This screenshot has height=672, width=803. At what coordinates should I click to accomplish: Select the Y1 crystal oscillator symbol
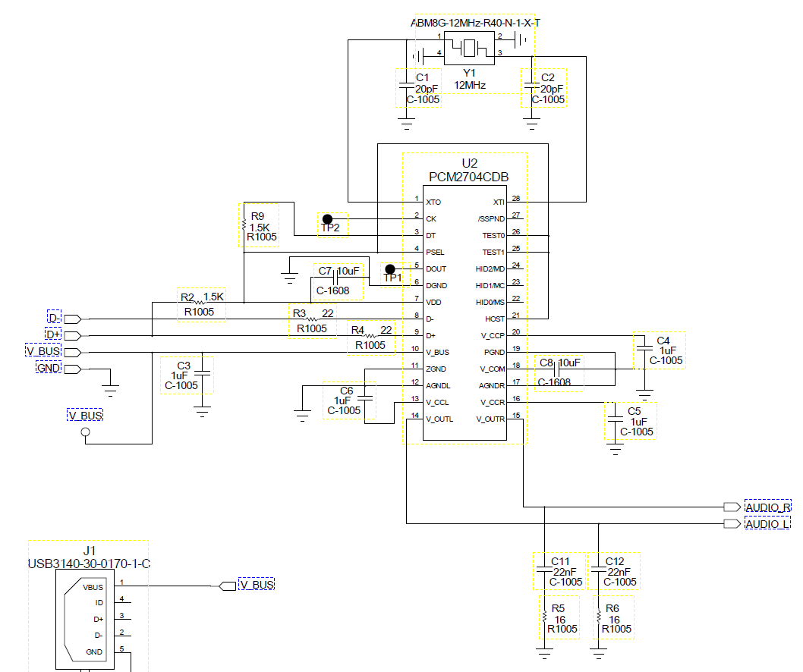coord(469,48)
